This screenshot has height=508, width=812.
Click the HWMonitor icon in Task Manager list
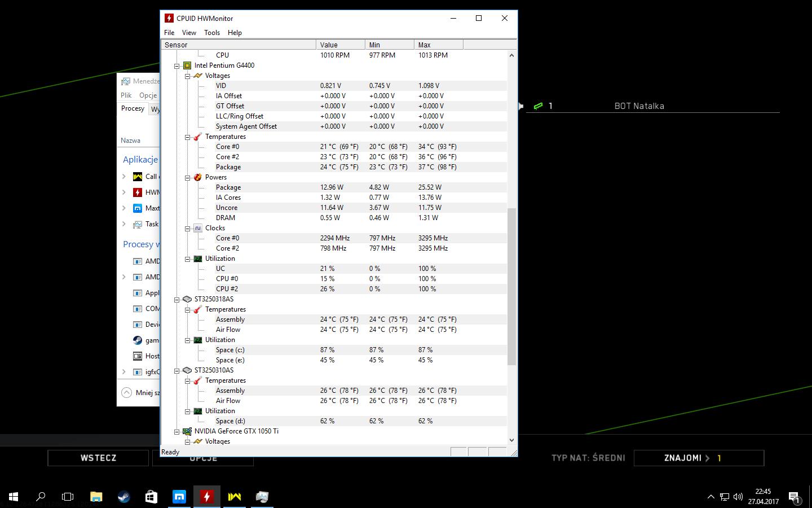138,192
